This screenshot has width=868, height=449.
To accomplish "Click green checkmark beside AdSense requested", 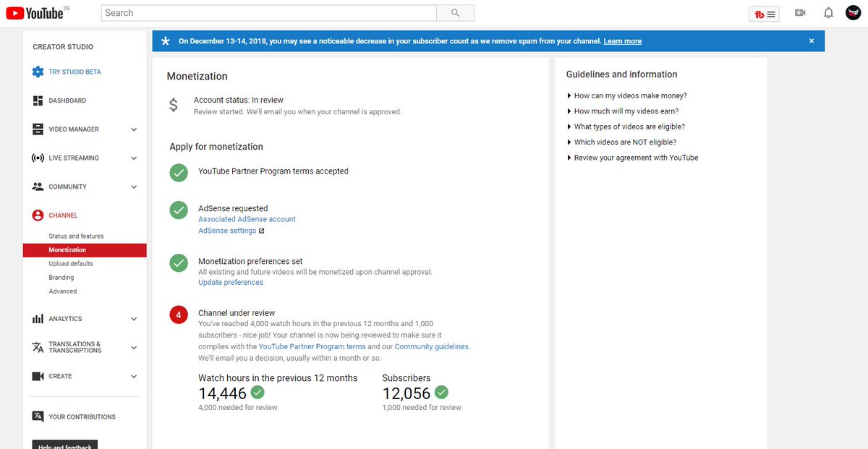I will coord(179,210).
